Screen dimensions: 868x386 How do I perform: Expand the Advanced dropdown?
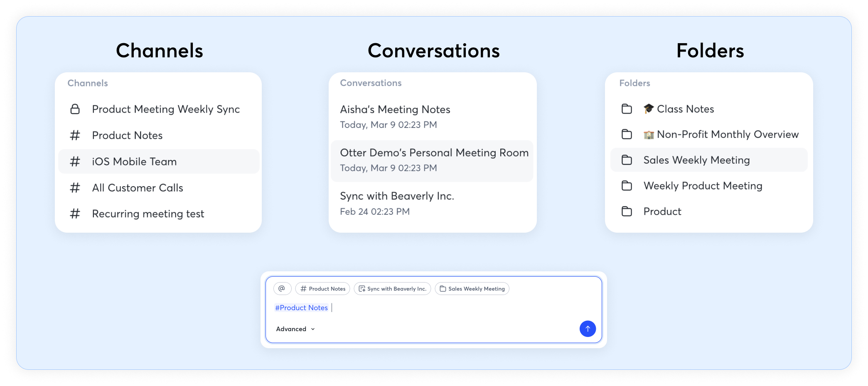click(x=295, y=329)
